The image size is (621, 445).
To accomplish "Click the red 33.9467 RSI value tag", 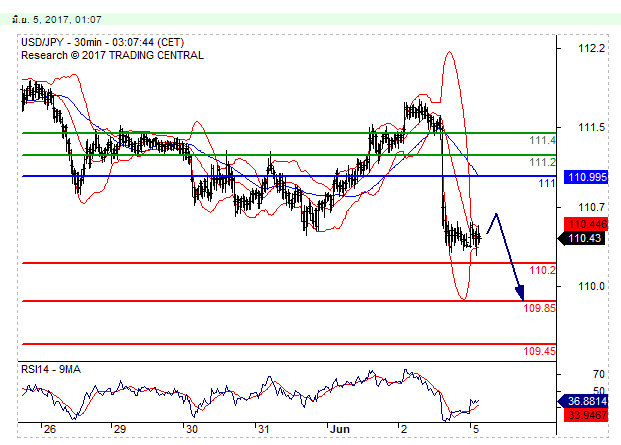I will point(587,415).
